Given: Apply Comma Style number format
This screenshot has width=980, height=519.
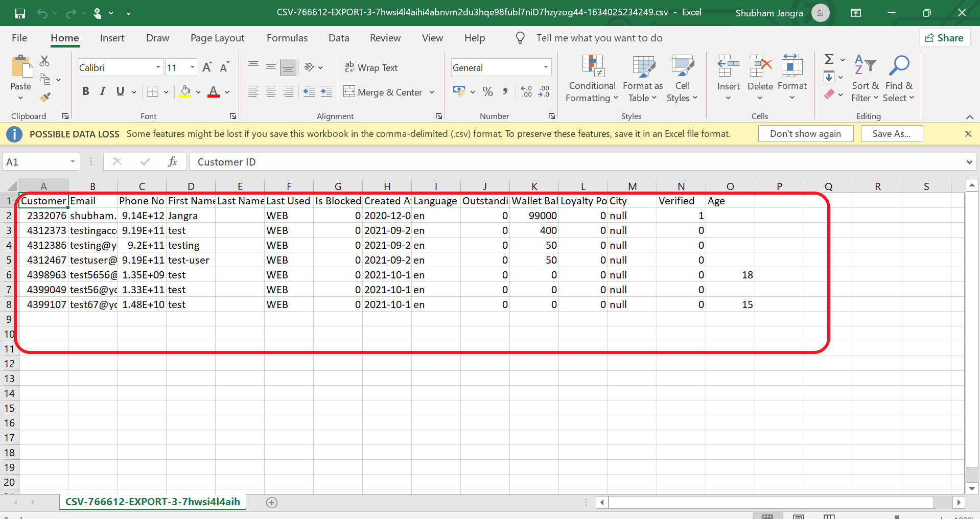Looking at the screenshot, I should 505,91.
